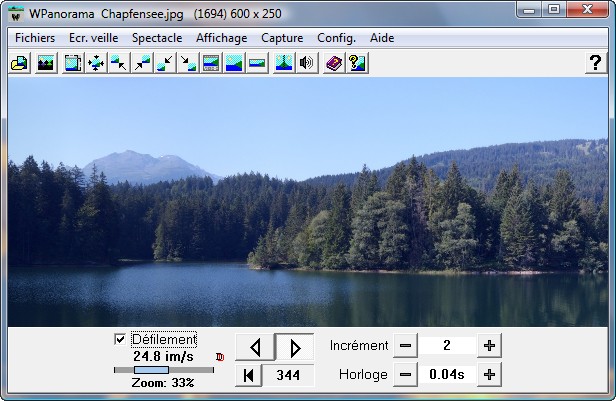Move window to the top-left corner icon

tap(119, 63)
